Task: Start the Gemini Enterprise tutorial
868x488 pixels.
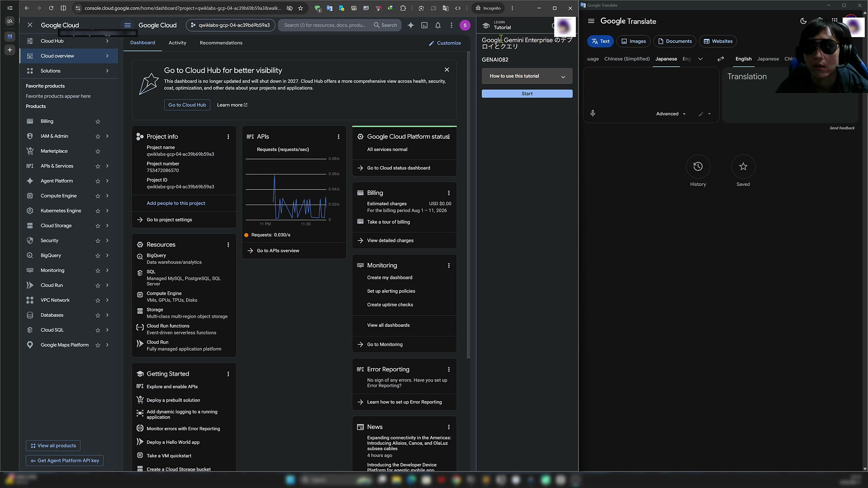Action: pyautogui.click(x=527, y=94)
